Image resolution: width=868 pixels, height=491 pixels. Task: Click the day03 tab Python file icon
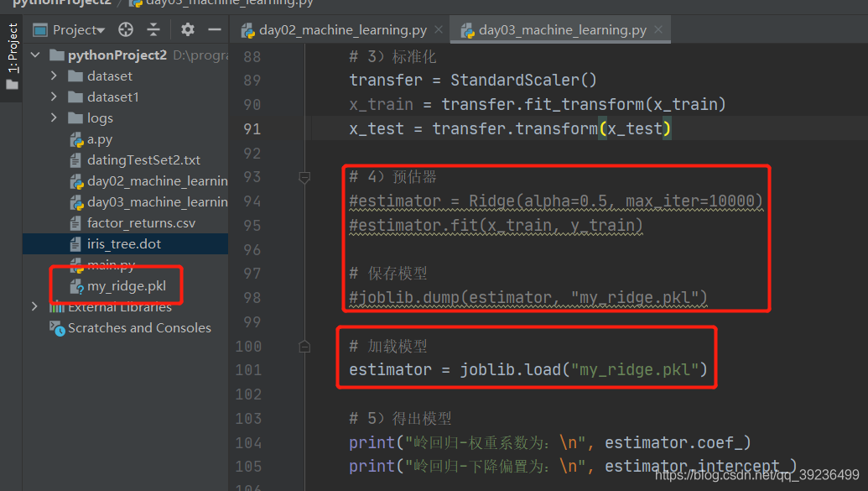pyautogui.click(x=468, y=30)
